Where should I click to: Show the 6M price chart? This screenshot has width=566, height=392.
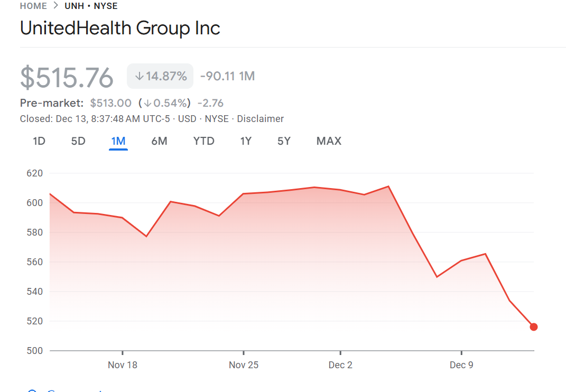click(159, 141)
